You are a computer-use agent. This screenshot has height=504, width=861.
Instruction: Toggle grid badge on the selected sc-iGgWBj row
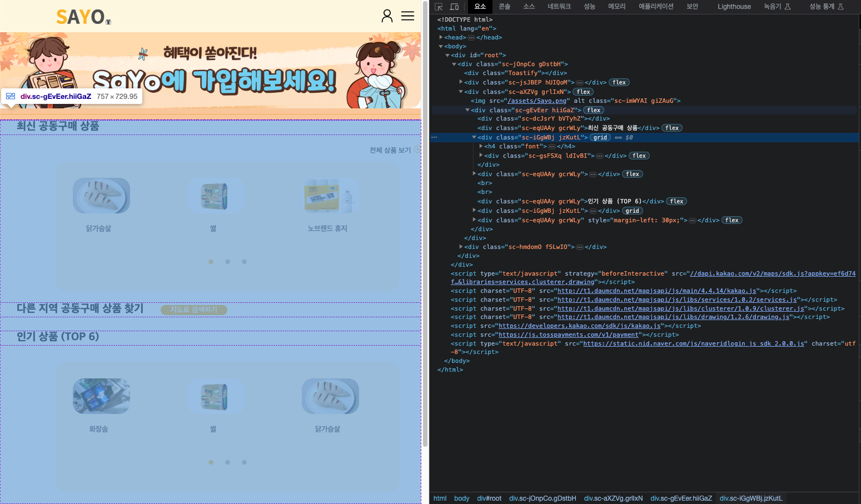[600, 137]
